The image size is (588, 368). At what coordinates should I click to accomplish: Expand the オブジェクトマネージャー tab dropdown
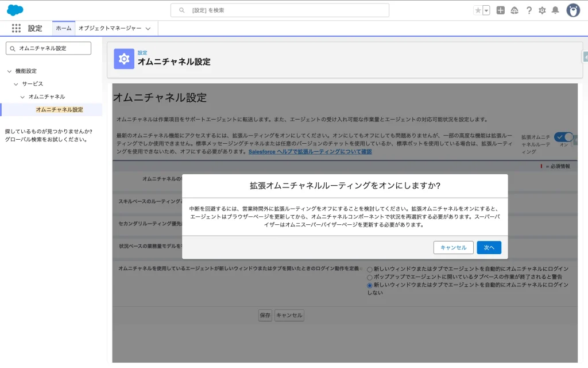pyautogui.click(x=148, y=28)
